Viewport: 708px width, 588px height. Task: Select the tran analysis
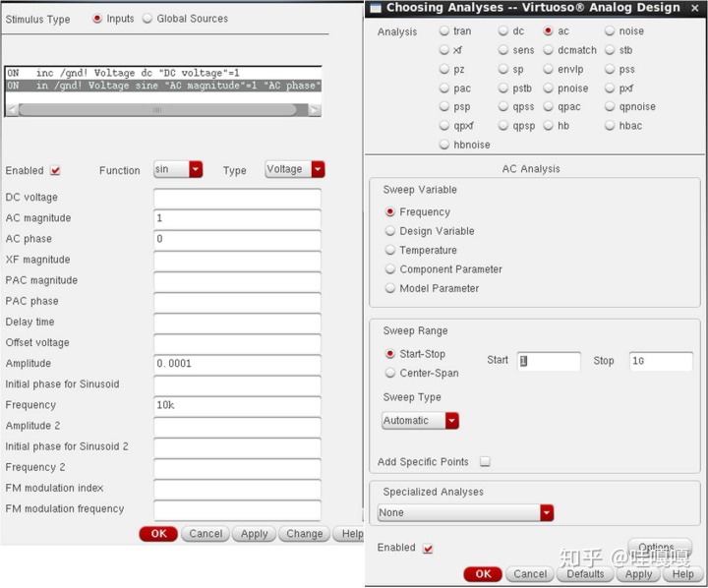click(444, 30)
